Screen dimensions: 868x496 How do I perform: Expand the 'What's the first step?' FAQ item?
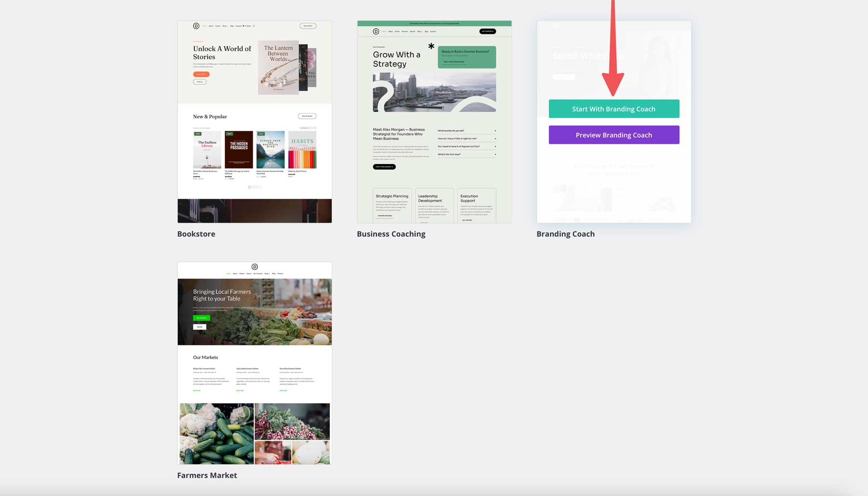(466, 154)
